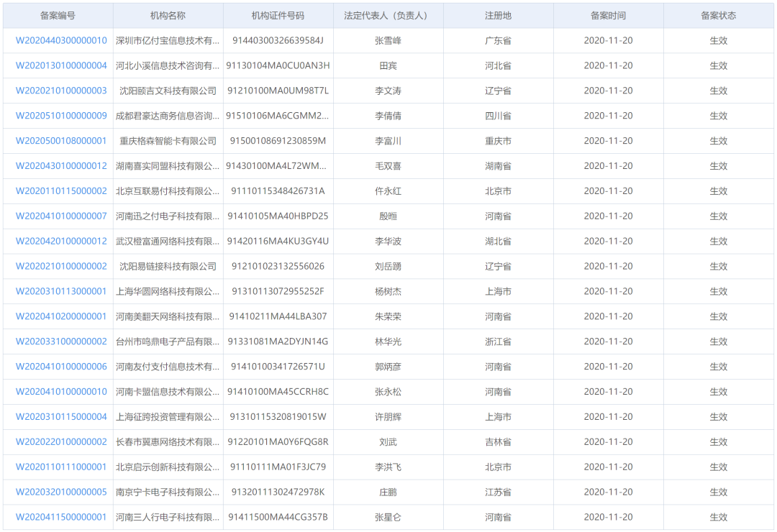The height and width of the screenshot is (532, 777).
Task: Select certificate number 91410100341726571U
Action: [278, 367]
